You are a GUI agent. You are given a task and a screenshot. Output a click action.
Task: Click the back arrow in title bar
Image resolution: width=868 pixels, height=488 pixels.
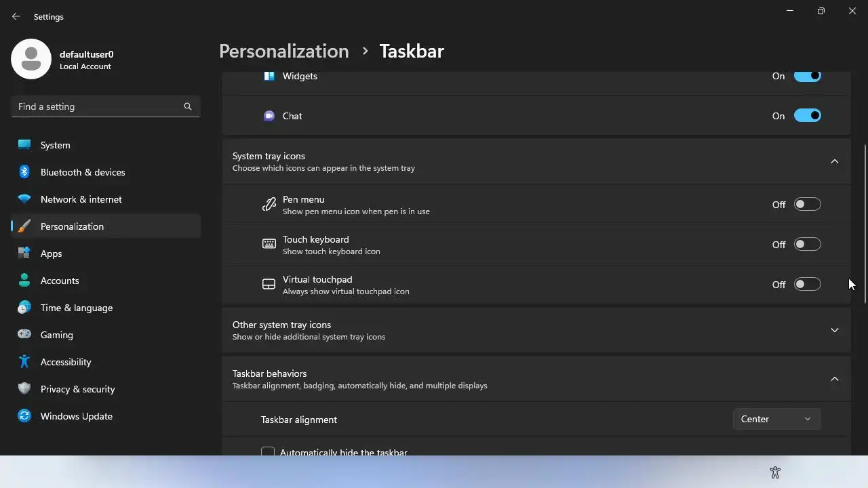pos(16,16)
